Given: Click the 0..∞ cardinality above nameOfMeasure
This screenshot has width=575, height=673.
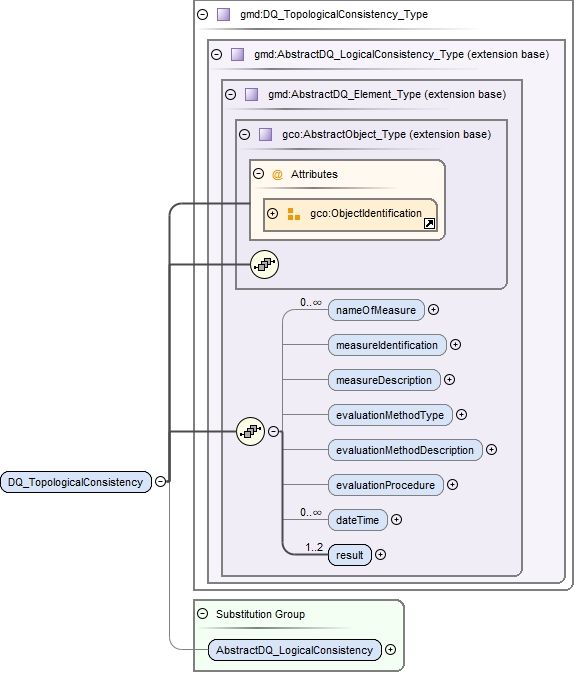Looking at the screenshot, I should click(311, 302).
